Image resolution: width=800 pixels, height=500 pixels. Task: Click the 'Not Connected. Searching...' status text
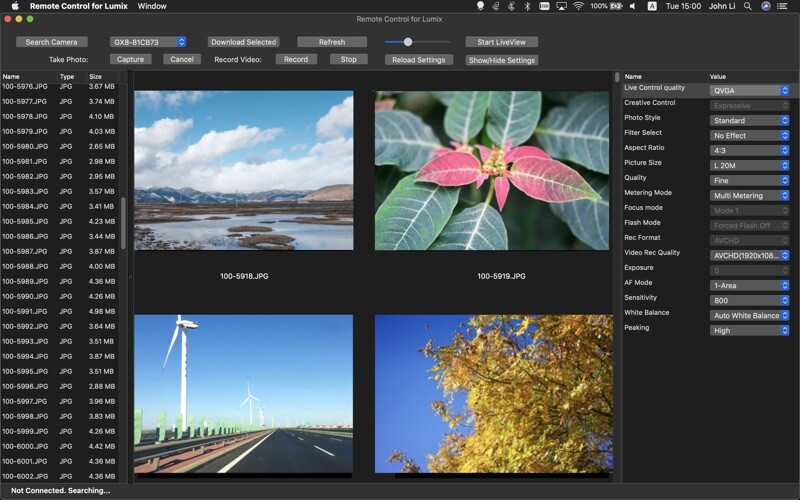click(x=60, y=491)
